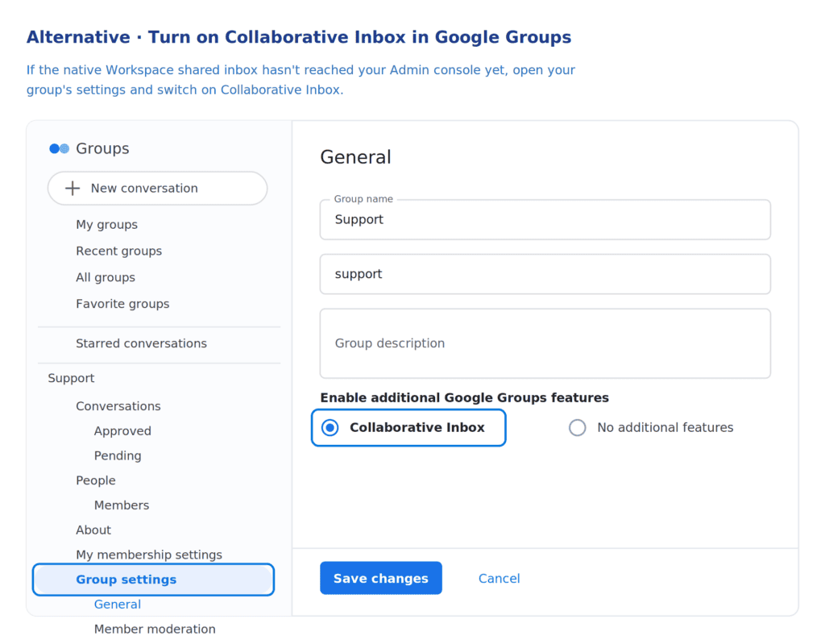Open the People section
The height and width of the screenshot is (644, 825).
(x=96, y=480)
